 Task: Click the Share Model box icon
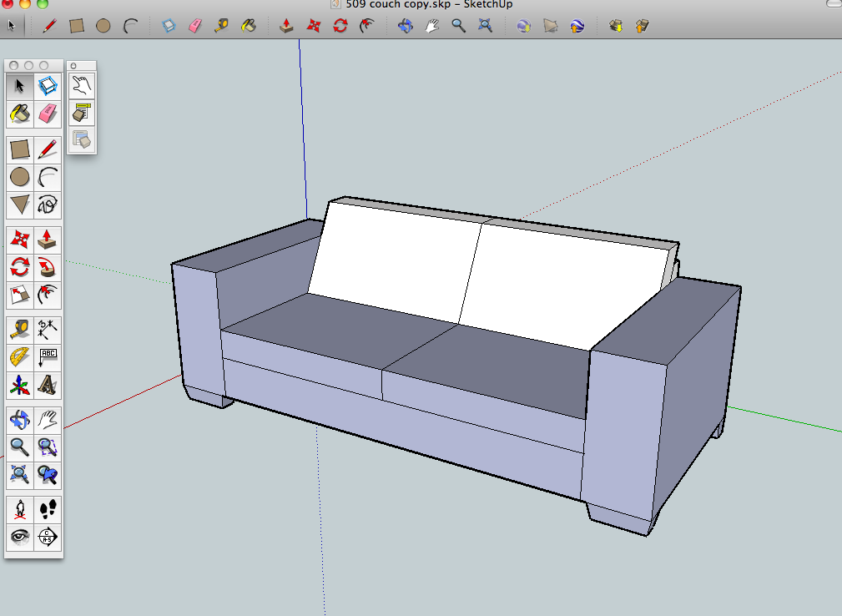tap(643, 26)
